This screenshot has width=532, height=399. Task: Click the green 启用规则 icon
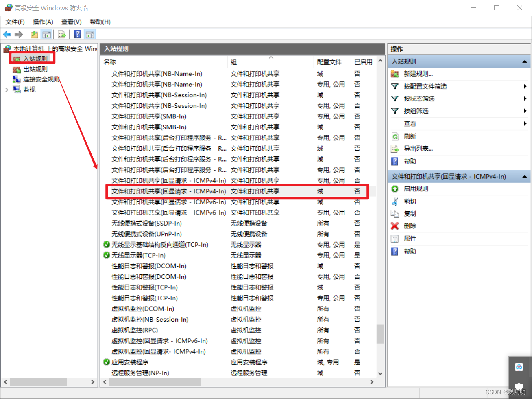[395, 189]
